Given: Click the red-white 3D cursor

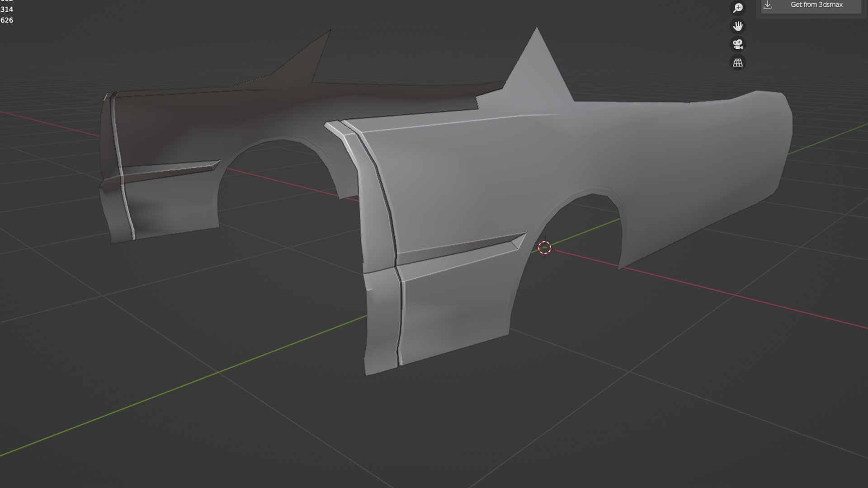Looking at the screenshot, I should pos(544,247).
